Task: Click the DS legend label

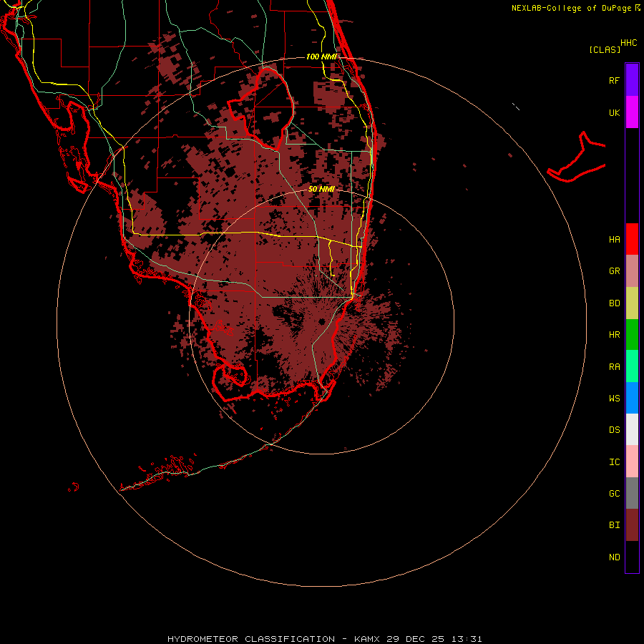Action: pos(614,430)
